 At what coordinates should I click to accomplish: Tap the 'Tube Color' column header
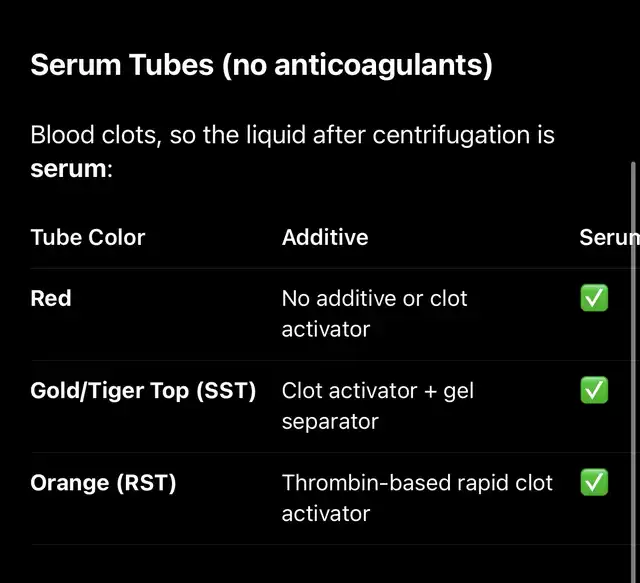tap(88, 237)
